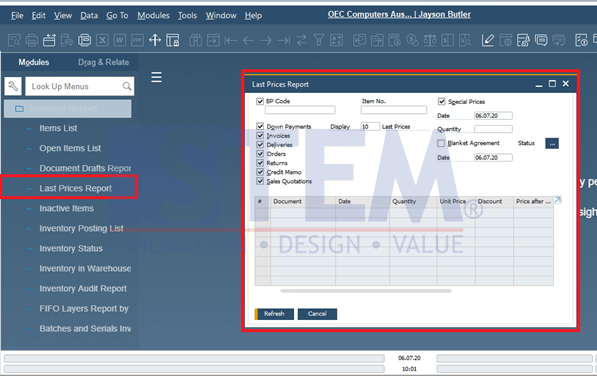Export to Microsoft Excel toolbar icon
The width and height of the screenshot is (597, 376).
(102, 40)
